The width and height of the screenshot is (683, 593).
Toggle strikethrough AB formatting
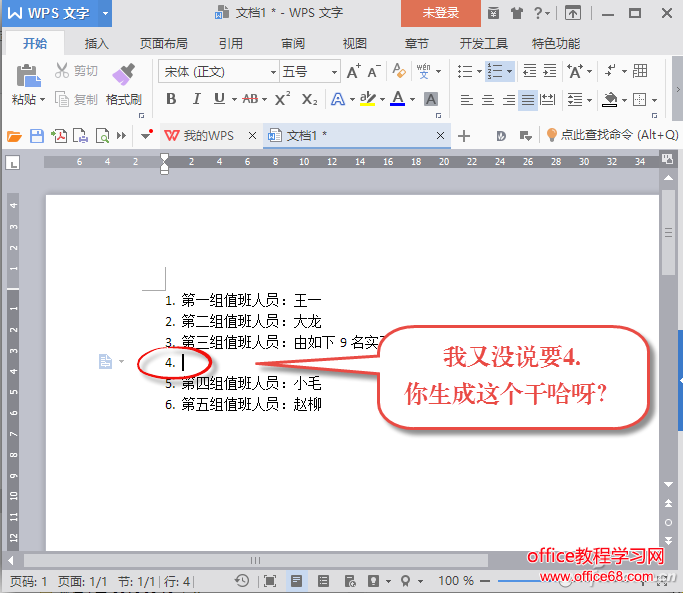[x=250, y=99]
